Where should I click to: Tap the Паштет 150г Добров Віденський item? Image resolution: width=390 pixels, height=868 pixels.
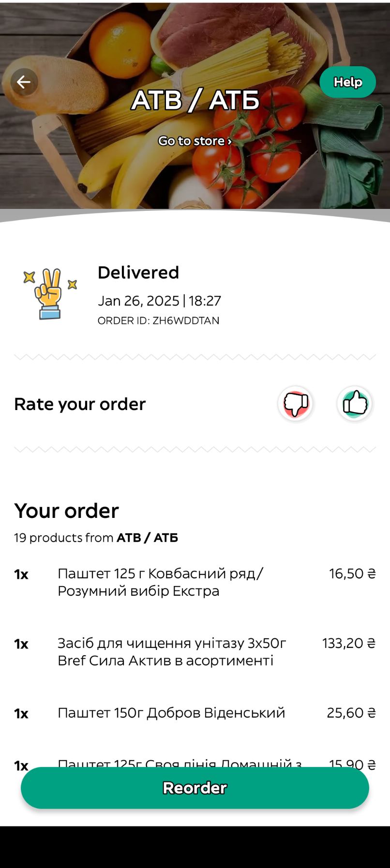coord(171,713)
